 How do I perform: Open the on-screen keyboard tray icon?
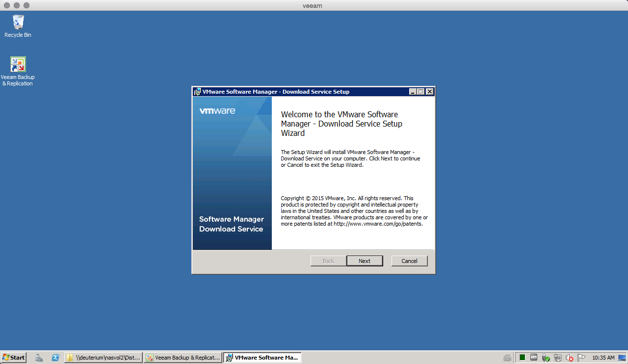pyautogui.click(x=507, y=358)
